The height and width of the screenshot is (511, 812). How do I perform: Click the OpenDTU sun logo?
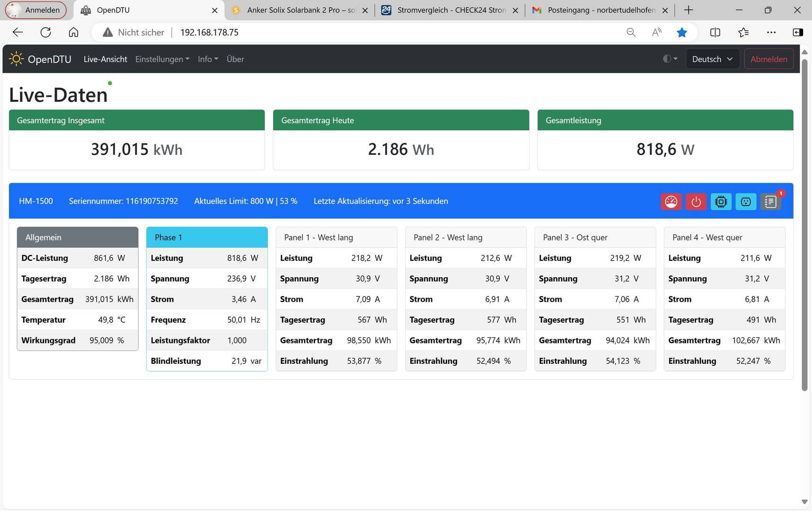pyautogui.click(x=16, y=59)
